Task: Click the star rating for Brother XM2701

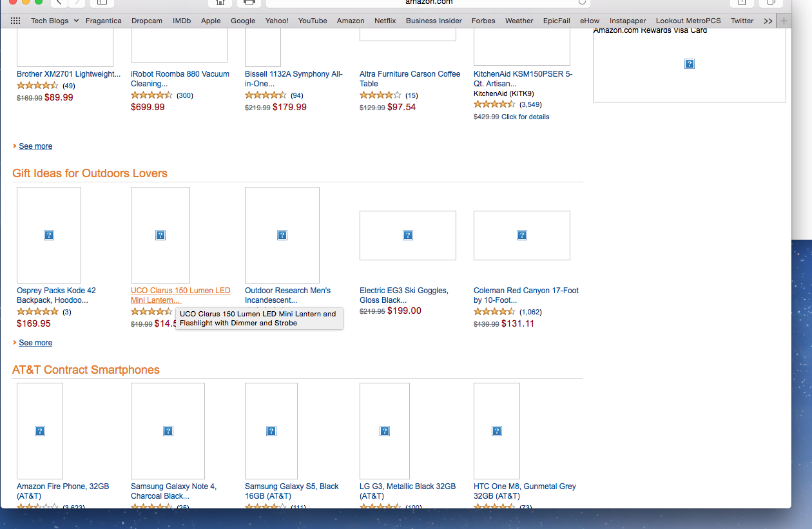Action: [x=37, y=86]
